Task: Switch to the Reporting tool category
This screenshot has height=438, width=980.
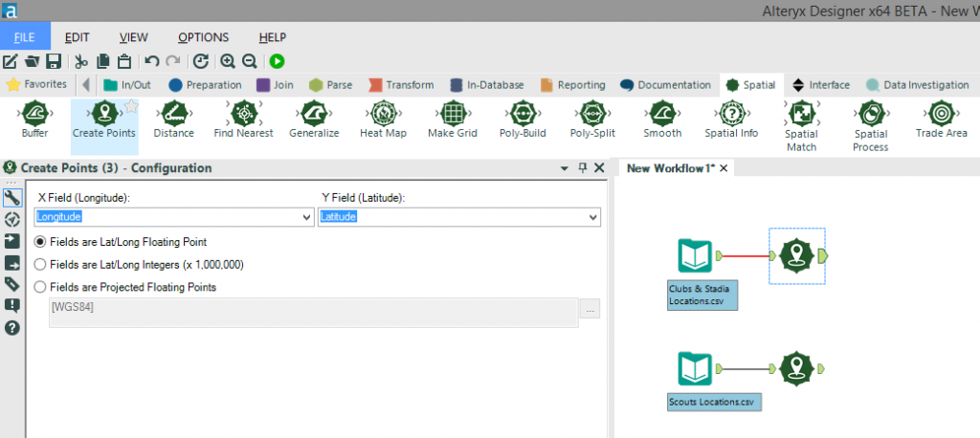Action: [573, 85]
